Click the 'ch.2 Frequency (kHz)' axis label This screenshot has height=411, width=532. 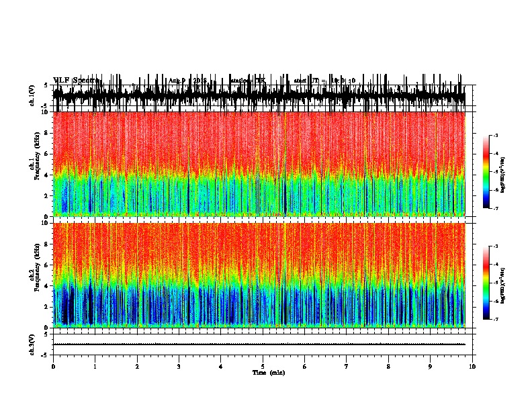point(35,267)
